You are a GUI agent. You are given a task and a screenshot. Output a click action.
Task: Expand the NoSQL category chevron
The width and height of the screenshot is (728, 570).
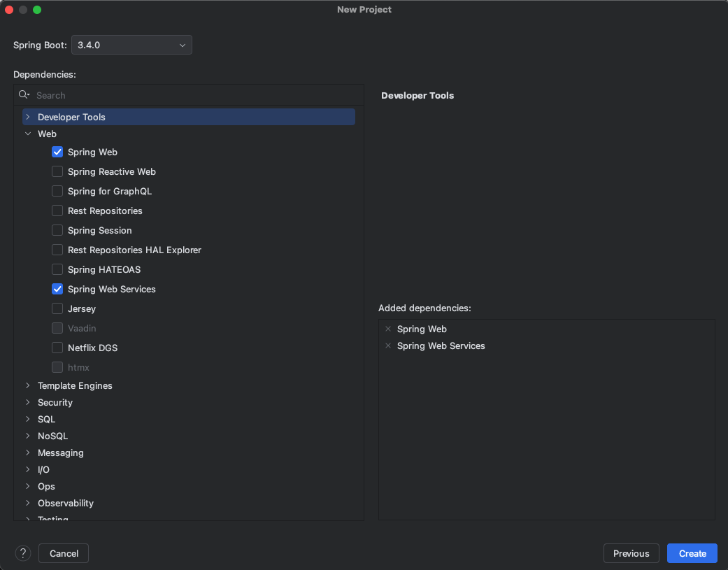click(x=28, y=436)
